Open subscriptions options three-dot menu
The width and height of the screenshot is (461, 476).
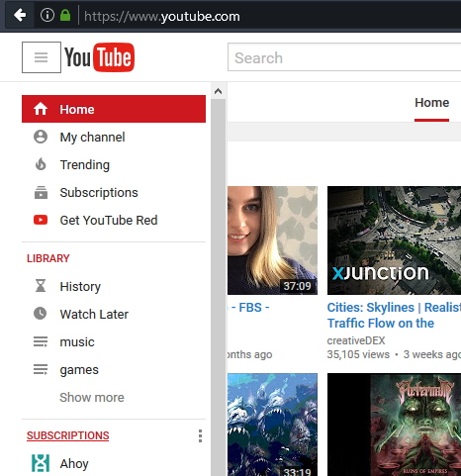click(200, 435)
